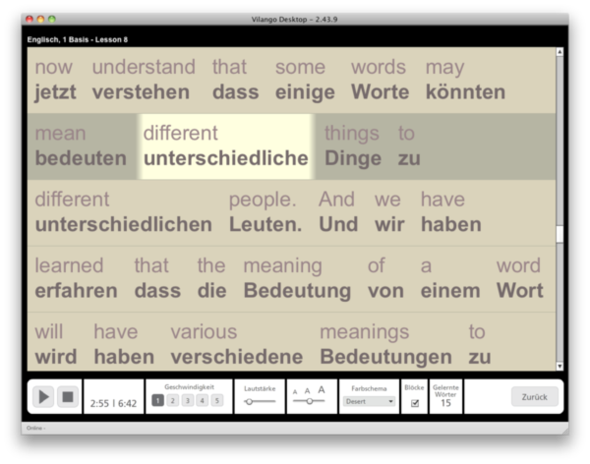Screen dimensions: 590x464
Task: Choose the medium font size A
Action: pos(307,391)
